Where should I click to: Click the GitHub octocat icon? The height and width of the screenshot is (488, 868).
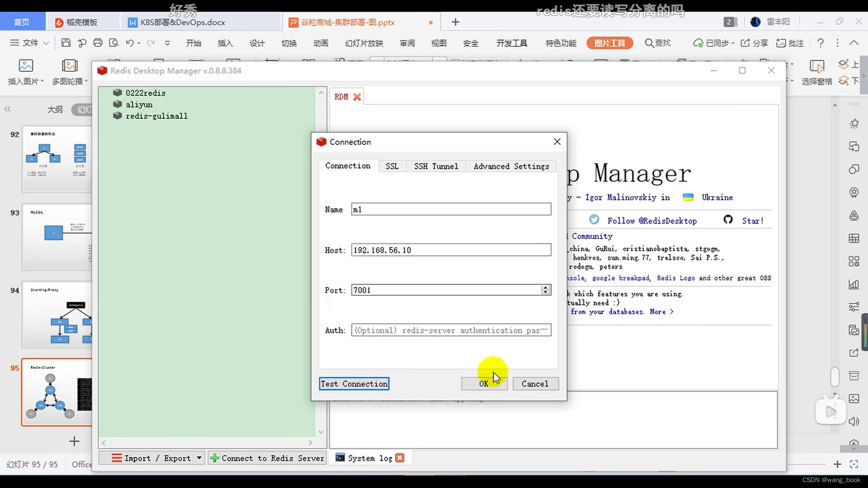click(x=728, y=220)
